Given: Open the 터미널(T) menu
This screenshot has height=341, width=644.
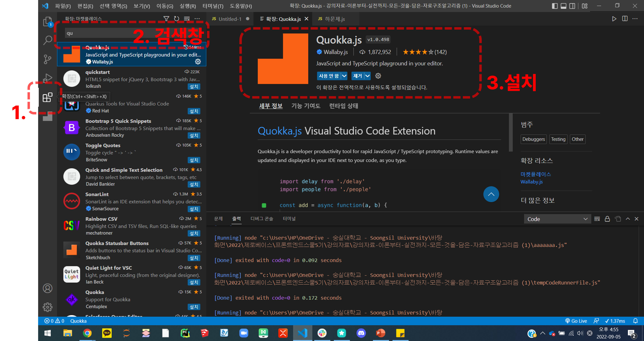Looking at the screenshot, I should pyautogui.click(x=213, y=6).
